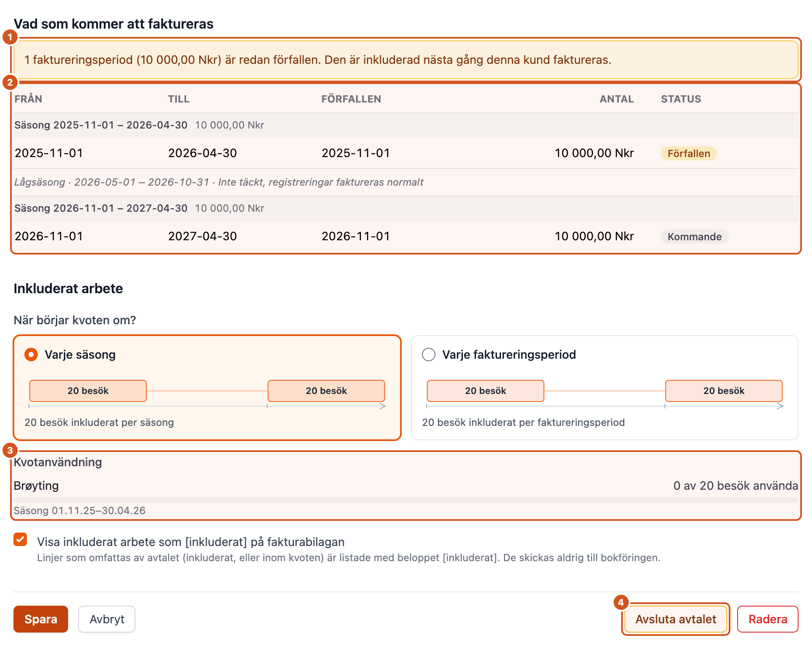812x646 pixels.
Task: Click the FÖRFALLEN column header
Action: pyautogui.click(x=351, y=99)
